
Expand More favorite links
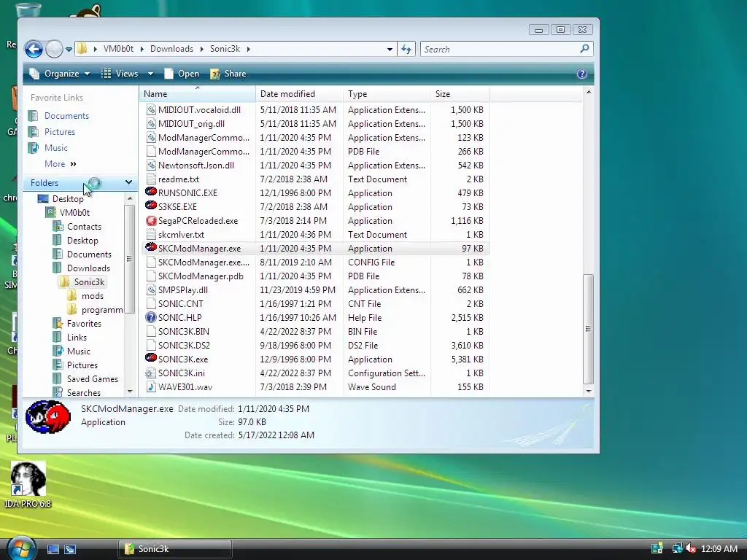(60, 164)
